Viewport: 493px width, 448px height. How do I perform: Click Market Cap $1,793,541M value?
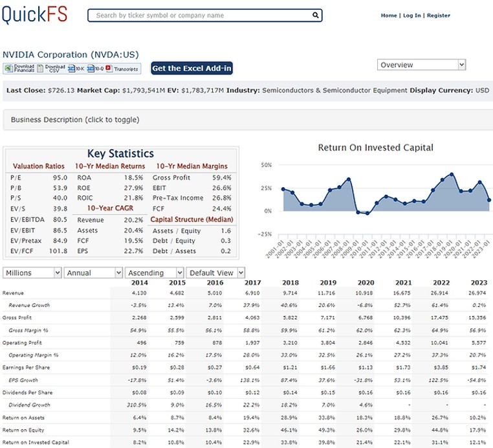tap(144, 91)
